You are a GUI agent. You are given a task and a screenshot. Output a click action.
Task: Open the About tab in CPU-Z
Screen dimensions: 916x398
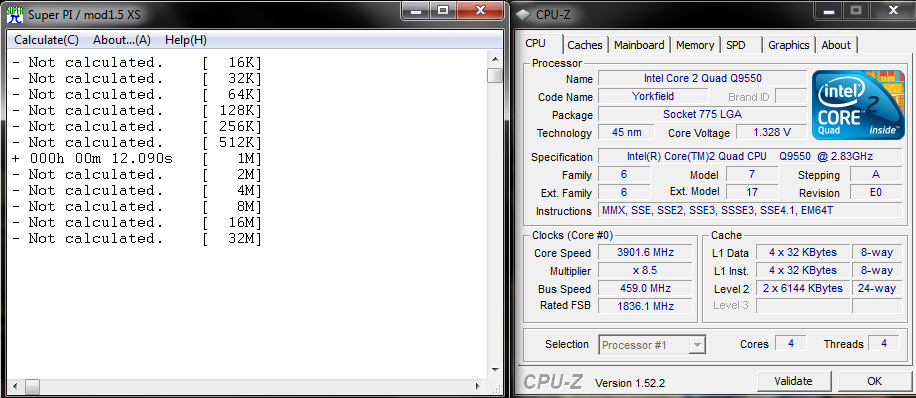(x=836, y=45)
